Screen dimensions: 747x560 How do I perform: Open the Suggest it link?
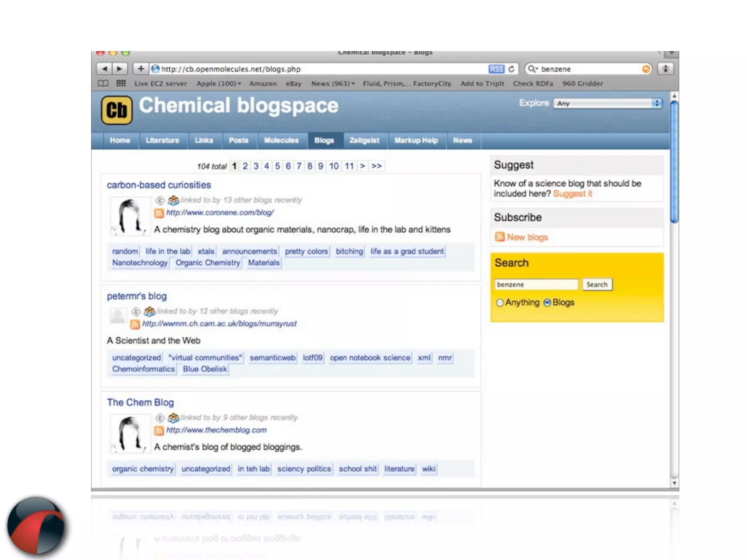click(x=572, y=194)
